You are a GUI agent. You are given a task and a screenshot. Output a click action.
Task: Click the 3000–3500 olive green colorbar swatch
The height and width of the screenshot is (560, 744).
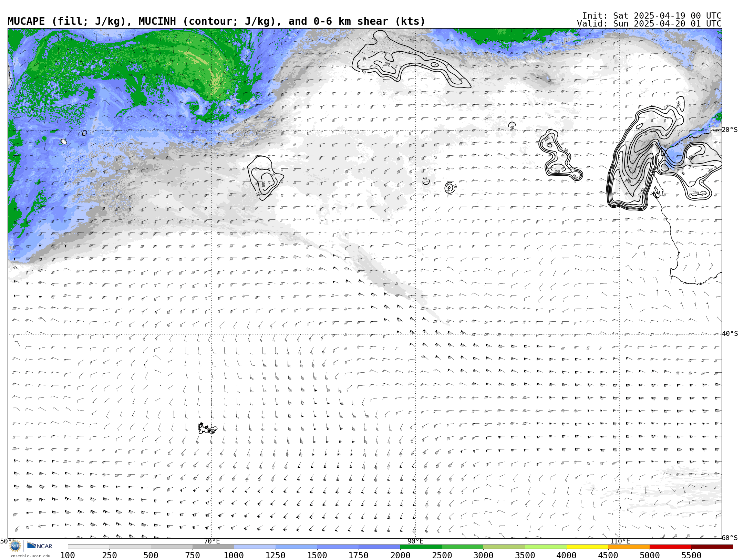504,547
